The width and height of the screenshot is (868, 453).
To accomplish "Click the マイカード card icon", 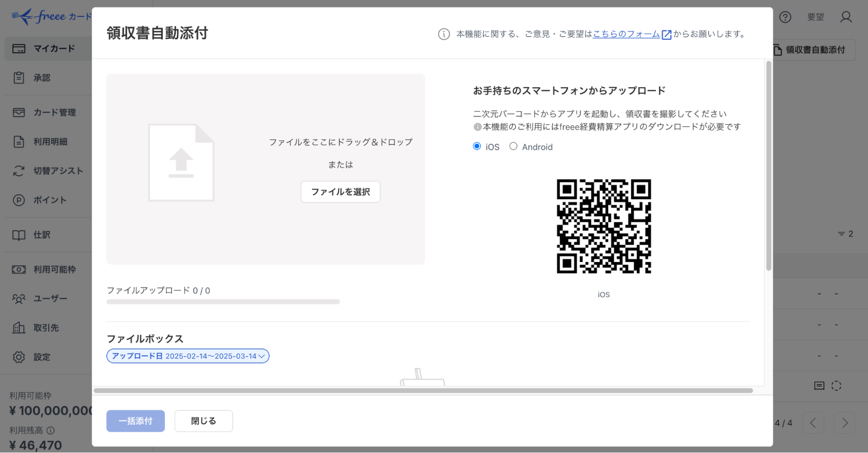I will [x=19, y=49].
